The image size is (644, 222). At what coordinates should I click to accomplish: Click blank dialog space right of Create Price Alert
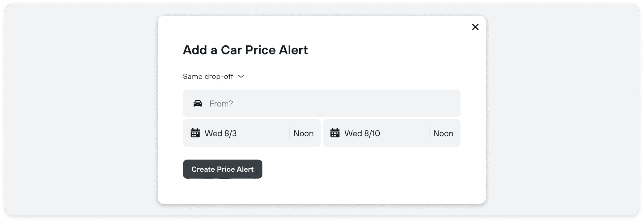pos(363,169)
